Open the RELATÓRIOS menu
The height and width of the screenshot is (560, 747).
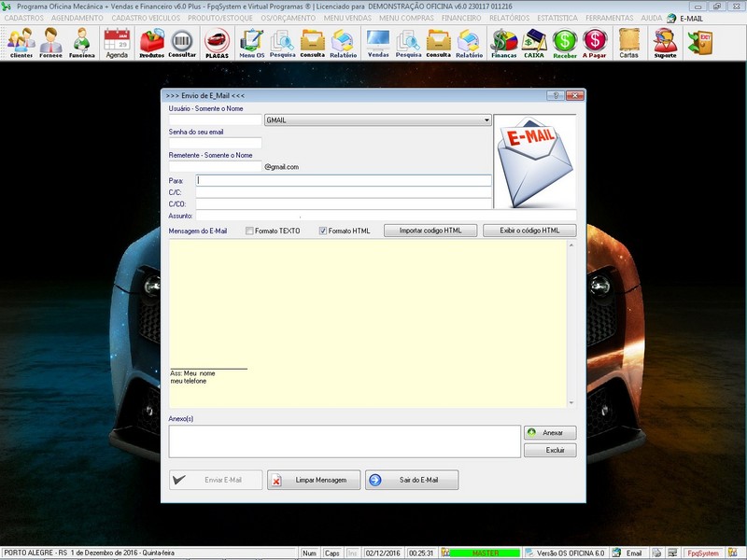click(509, 18)
